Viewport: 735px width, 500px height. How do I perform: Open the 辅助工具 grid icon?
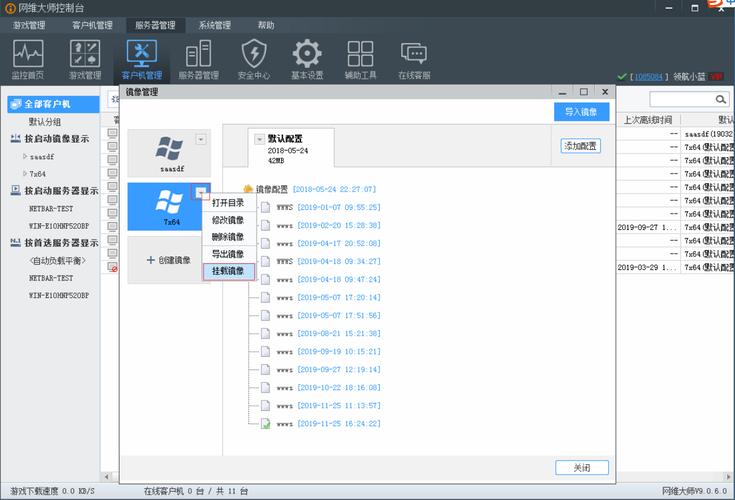click(360, 59)
